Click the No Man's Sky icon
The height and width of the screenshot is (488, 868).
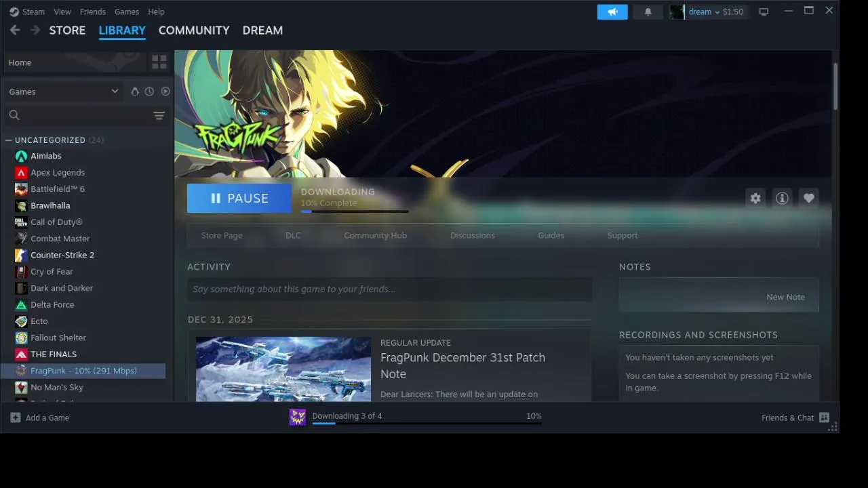(21, 387)
